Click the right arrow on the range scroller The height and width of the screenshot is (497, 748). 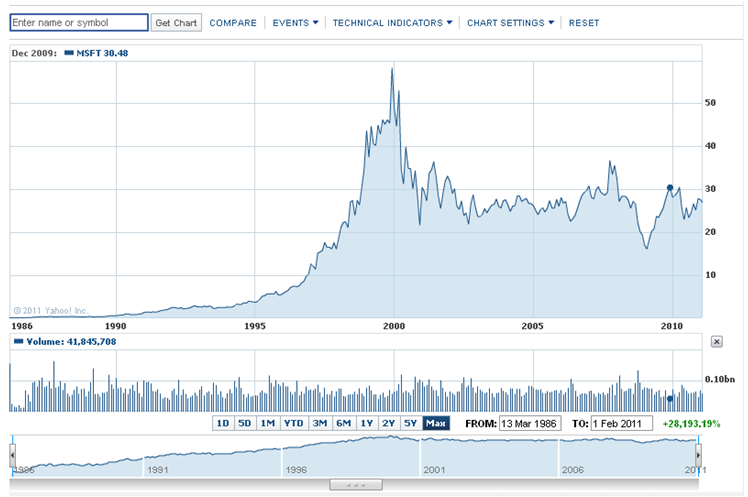point(698,456)
